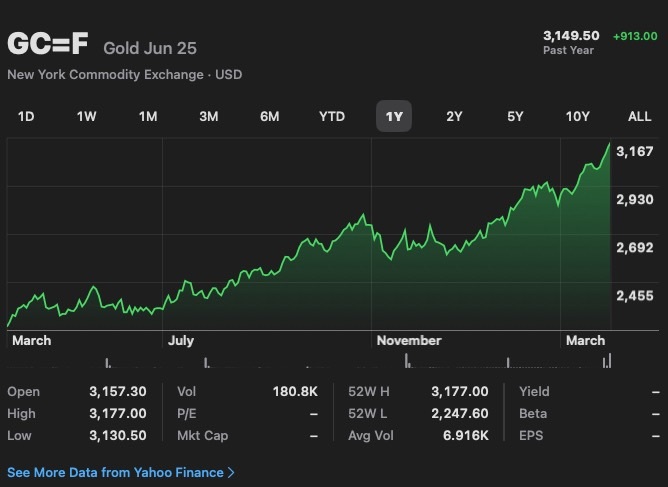Select the 10Y time range
This screenshot has width=668, height=487.
tap(578, 116)
